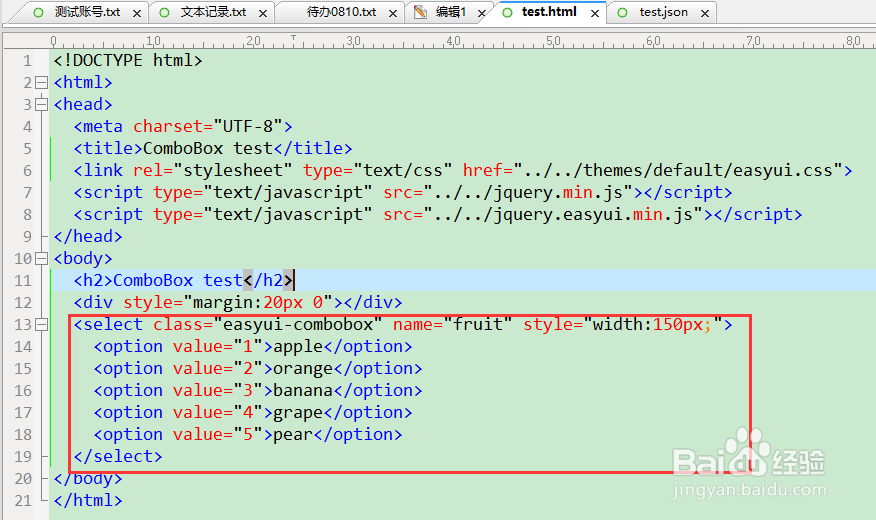Viewport: 876px width, 520px height.
Task: Click the green status icon on 测试账号.txt tab
Action: tap(38, 12)
